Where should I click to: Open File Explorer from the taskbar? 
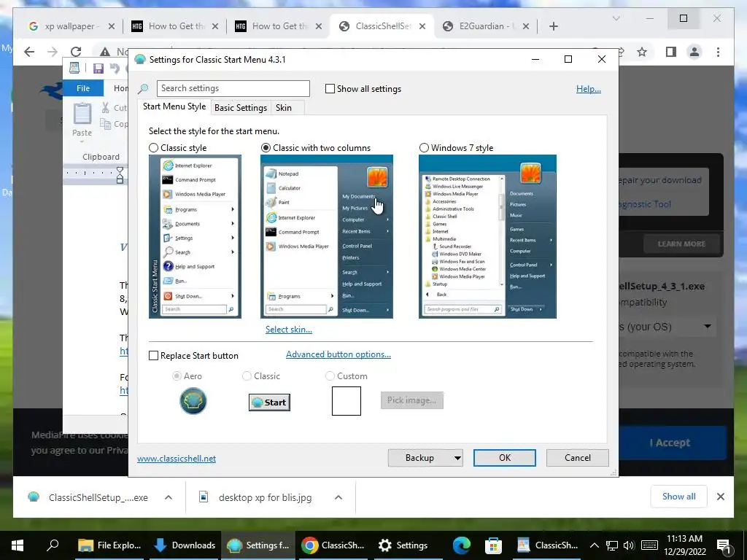(109, 545)
